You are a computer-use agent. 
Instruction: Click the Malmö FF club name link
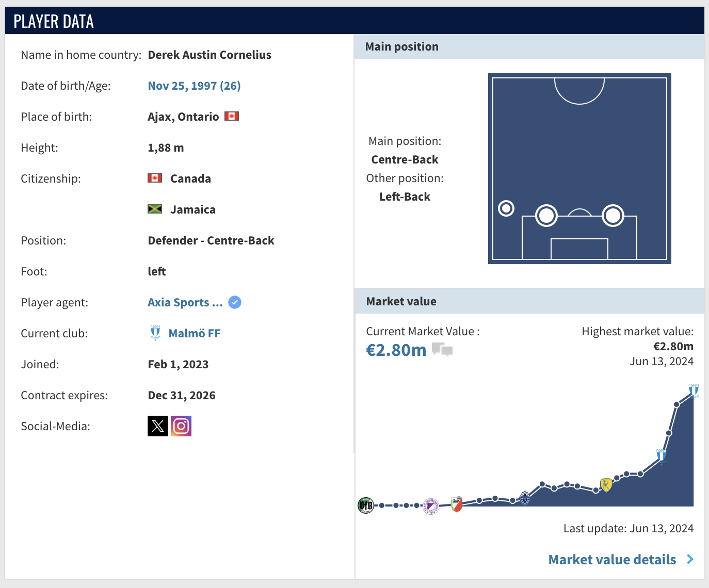pos(195,334)
